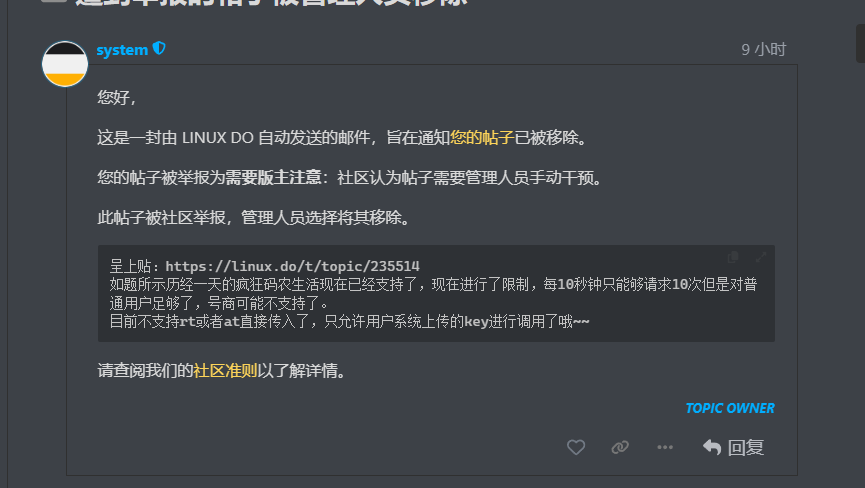This screenshot has width=865, height=488.
Task: Show more post actions via the ellipsis
Action: (665, 447)
